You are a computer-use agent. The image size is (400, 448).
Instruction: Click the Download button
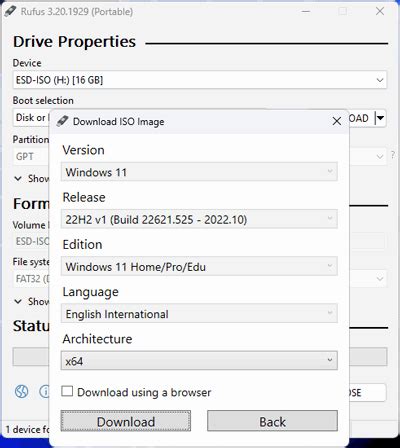point(126,421)
